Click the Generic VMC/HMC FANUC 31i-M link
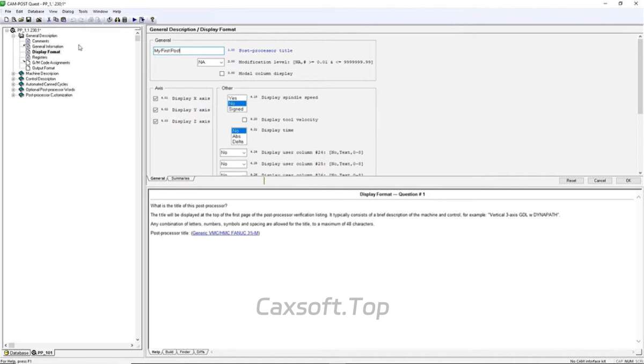The width and height of the screenshot is (644, 364). (x=225, y=233)
